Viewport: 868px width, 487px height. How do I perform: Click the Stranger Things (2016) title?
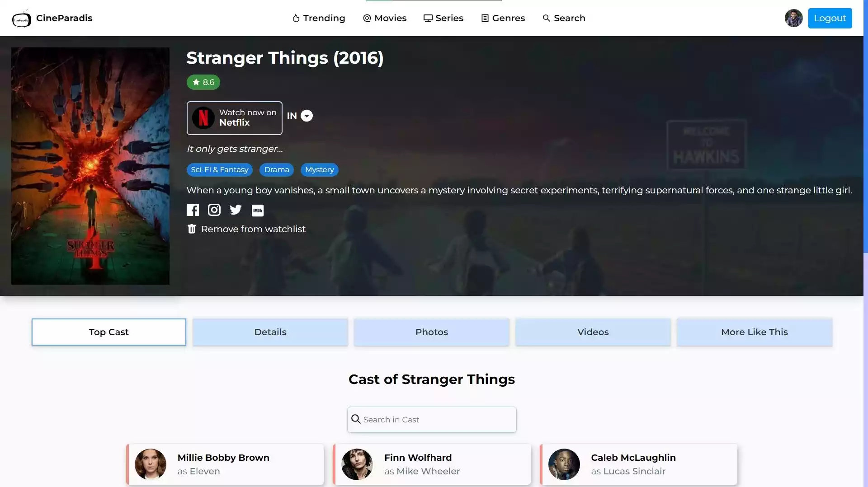(285, 58)
